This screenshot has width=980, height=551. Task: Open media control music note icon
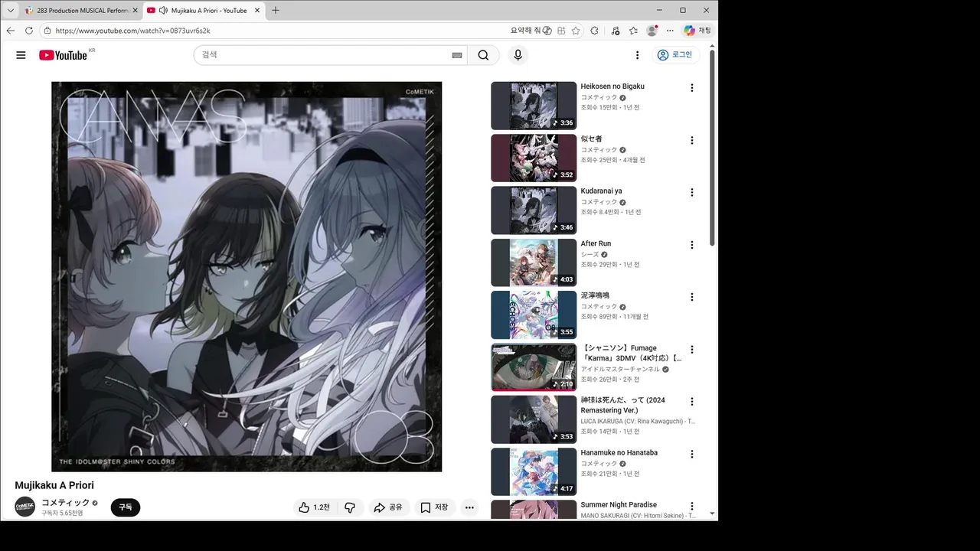tap(615, 31)
